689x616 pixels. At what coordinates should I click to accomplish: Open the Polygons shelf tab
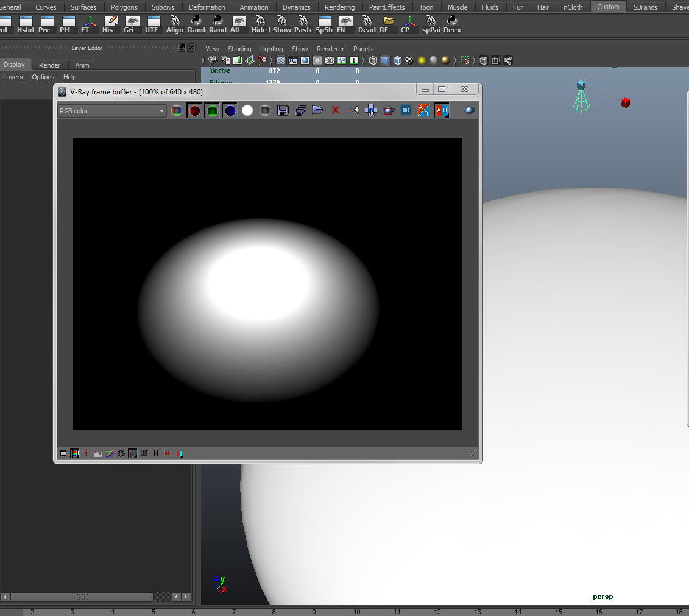[124, 7]
